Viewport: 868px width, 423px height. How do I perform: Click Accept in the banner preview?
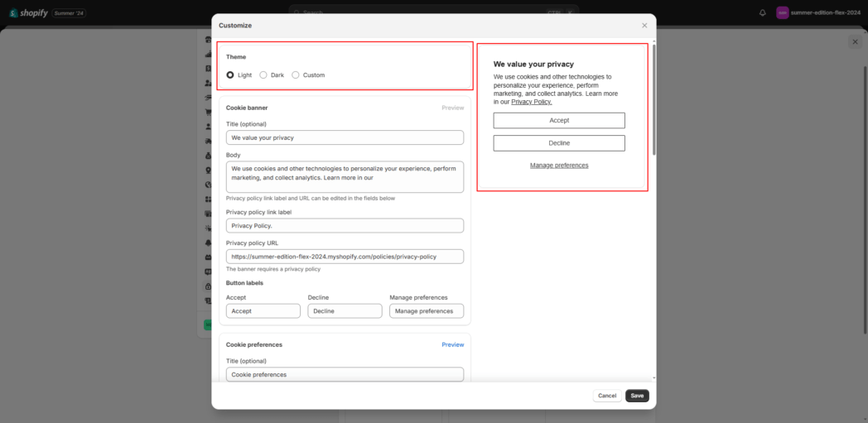click(559, 121)
